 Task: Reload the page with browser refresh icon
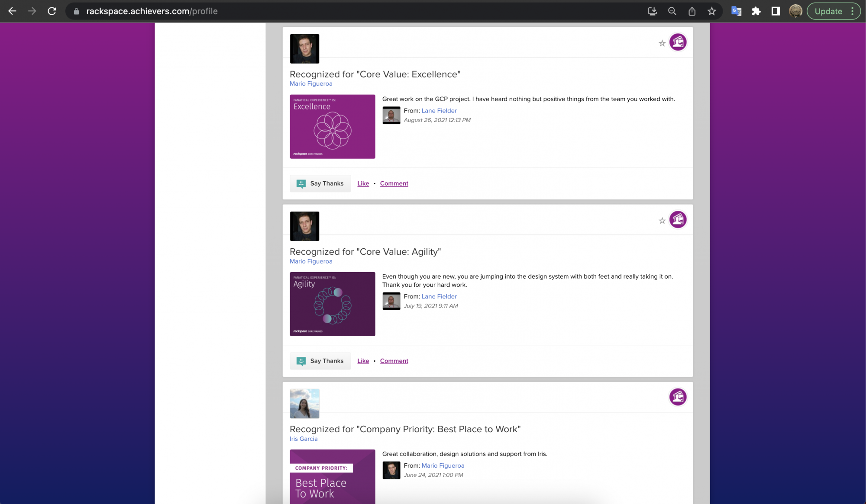coord(52,11)
